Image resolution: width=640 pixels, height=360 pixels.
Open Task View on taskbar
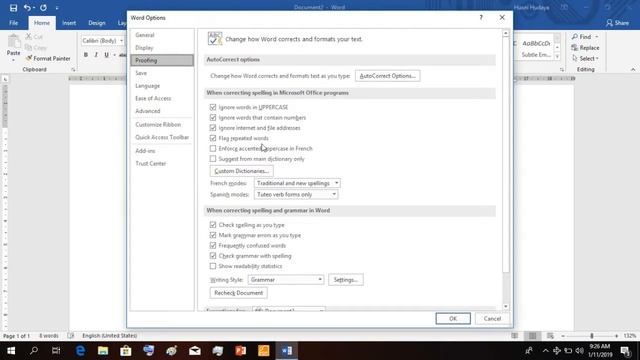(x=56, y=351)
